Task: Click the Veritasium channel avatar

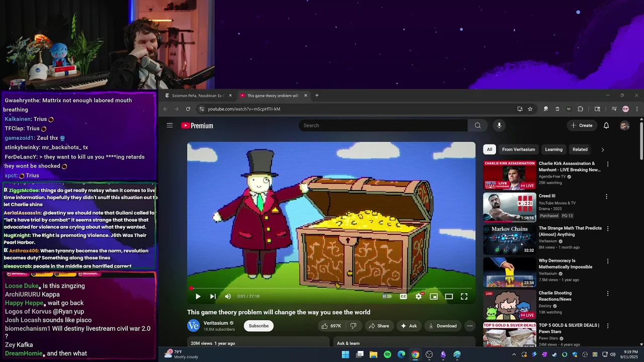Action: 193,326
